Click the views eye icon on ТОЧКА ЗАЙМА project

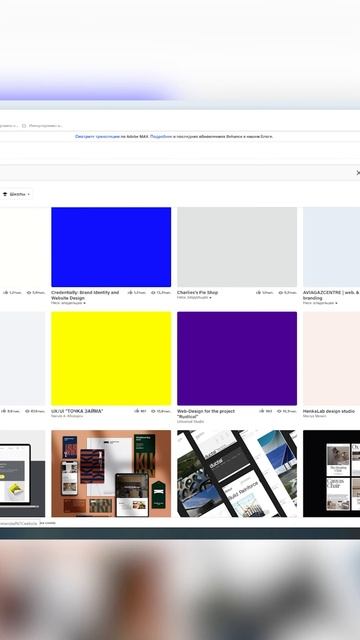coord(153,411)
